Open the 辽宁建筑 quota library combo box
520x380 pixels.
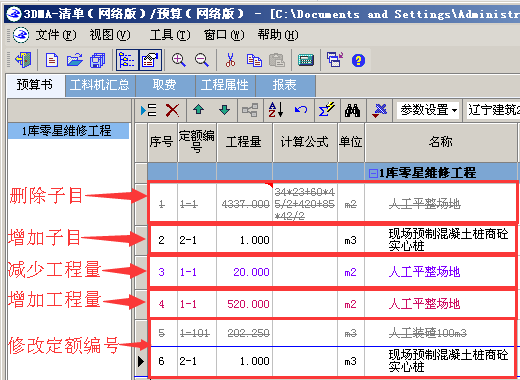pos(493,110)
